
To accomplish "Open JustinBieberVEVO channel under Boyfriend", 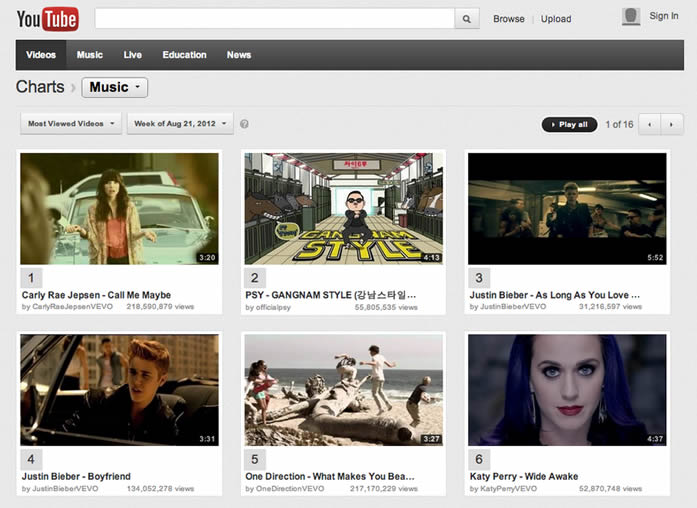I will (65, 488).
